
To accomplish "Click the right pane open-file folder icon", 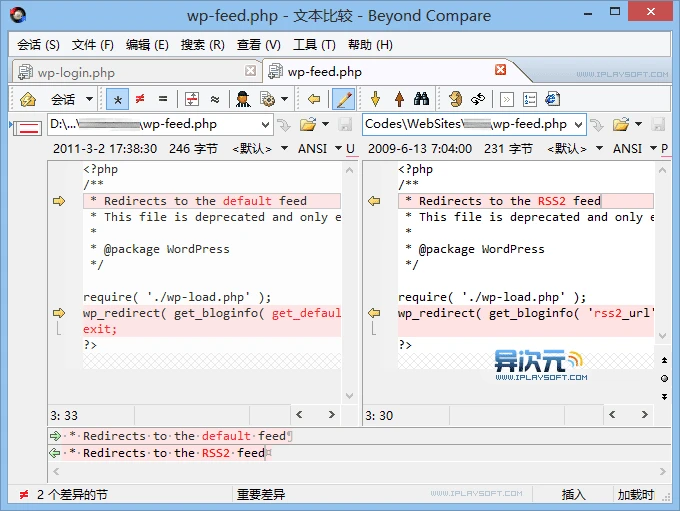I will pyautogui.click(x=621, y=125).
